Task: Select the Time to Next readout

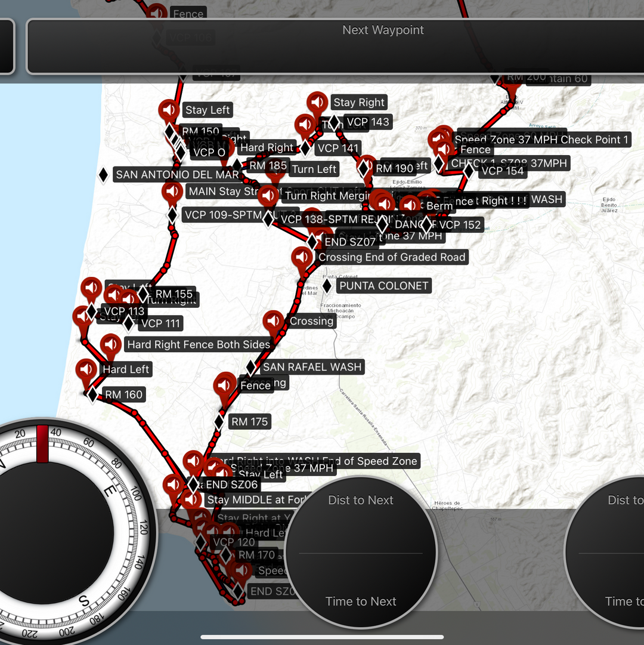Action: click(x=361, y=601)
